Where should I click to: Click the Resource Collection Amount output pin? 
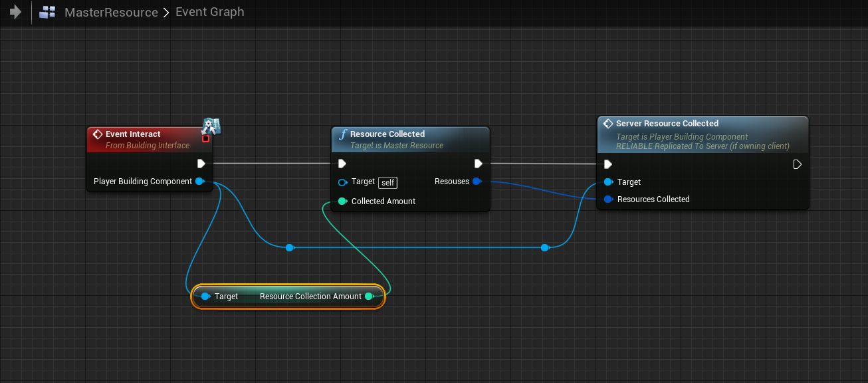tap(369, 297)
